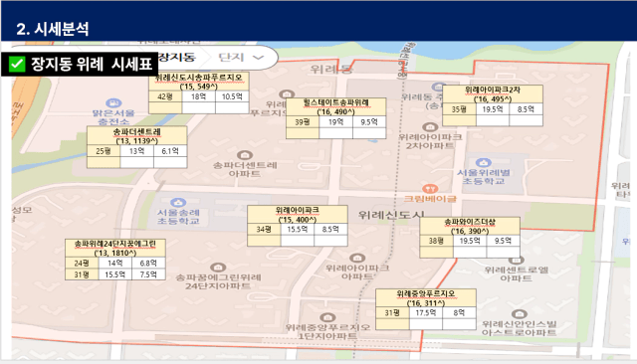The height and width of the screenshot is (364, 637).
Task: Click the 위례아이파크2차 table header
Action: point(493,94)
